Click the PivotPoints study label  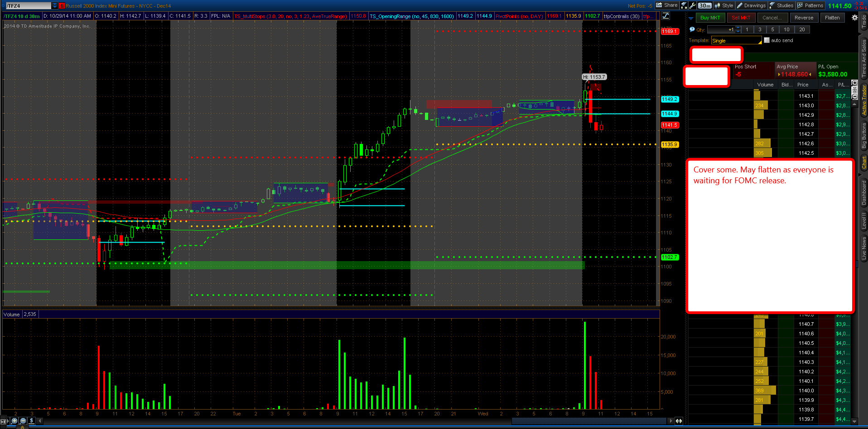pyautogui.click(x=519, y=16)
